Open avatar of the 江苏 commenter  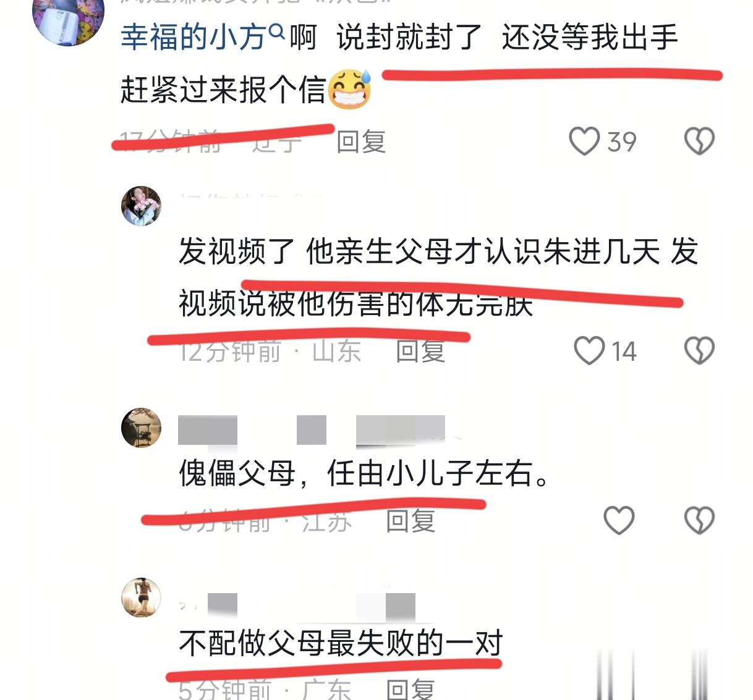coord(141,428)
